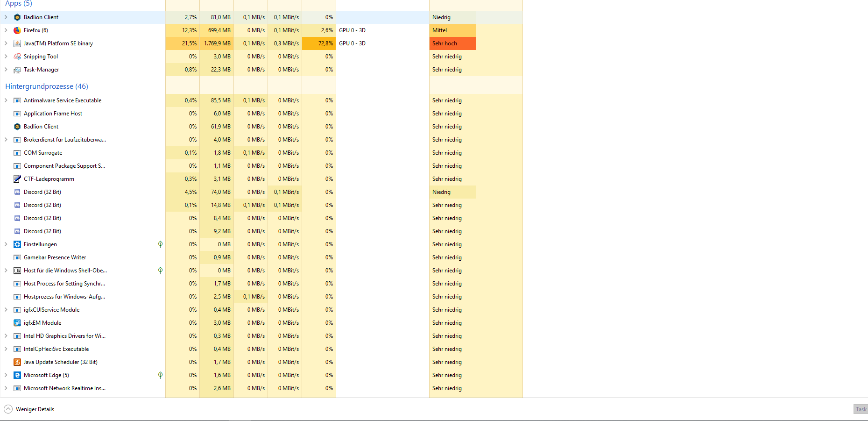Click the Application Frame Host icon
This screenshot has height=421, width=868.
(x=17, y=114)
